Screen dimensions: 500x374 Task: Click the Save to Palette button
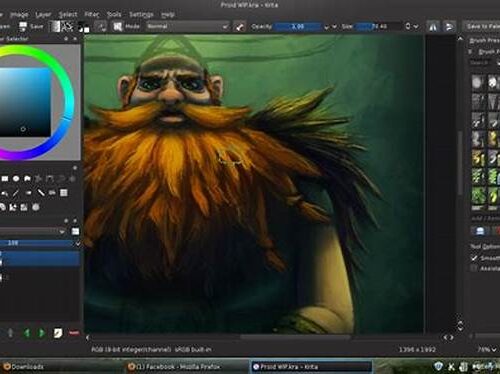pos(482,26)
